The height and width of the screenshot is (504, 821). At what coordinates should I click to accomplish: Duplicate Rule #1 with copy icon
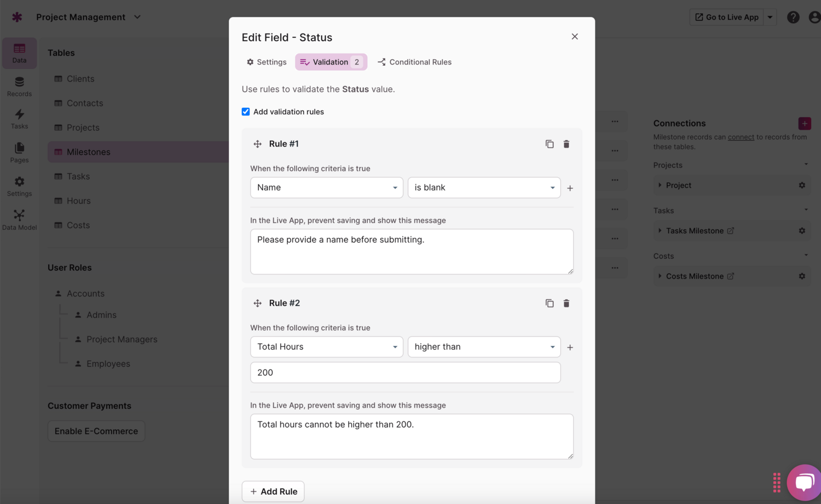(x=550, y=144)
